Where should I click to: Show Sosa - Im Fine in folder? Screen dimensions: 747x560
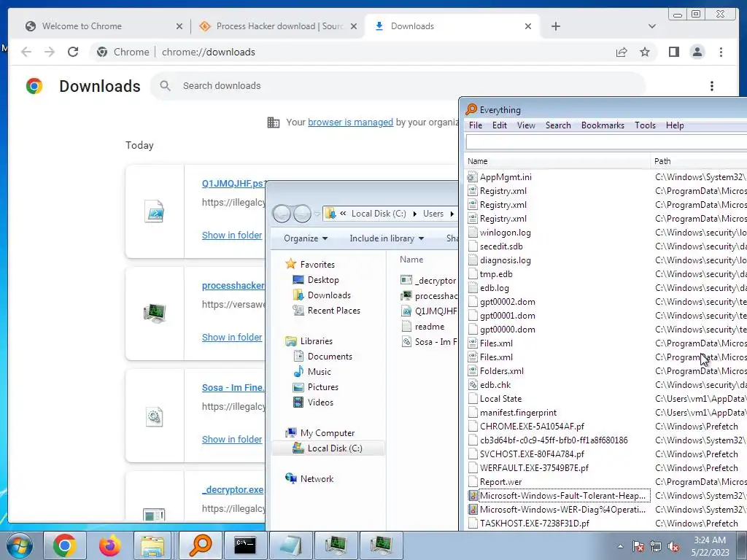(231, 439)
